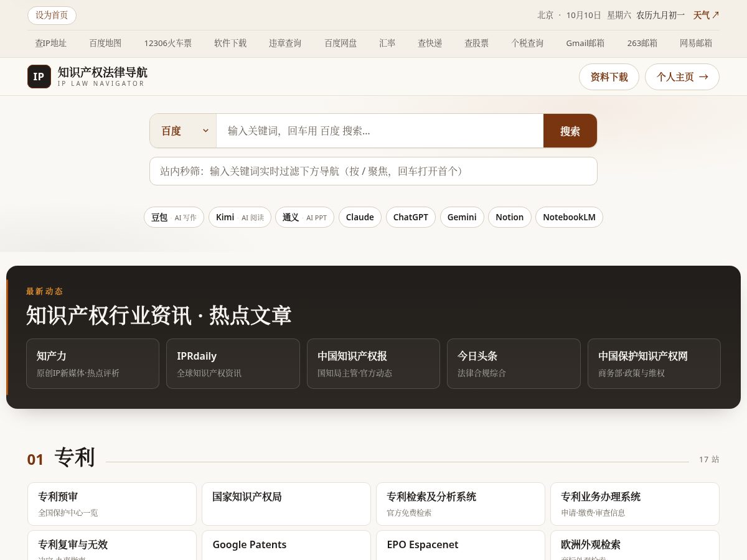Open Gemini chip
This screenshot has width=747, height=560.
[462, 217]
